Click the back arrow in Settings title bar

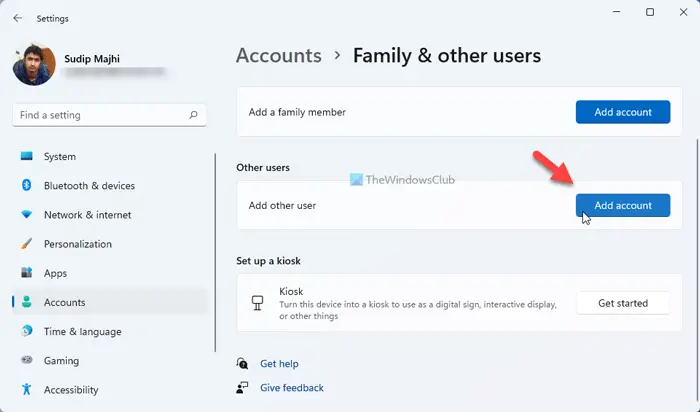coord(17,18)
